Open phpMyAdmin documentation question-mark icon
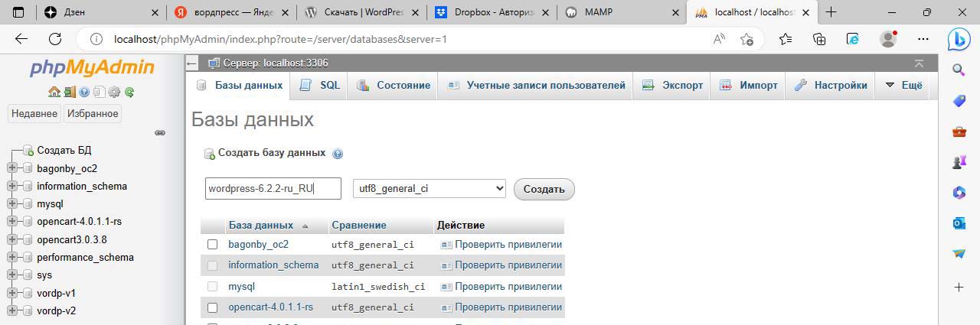 point(84,92)
